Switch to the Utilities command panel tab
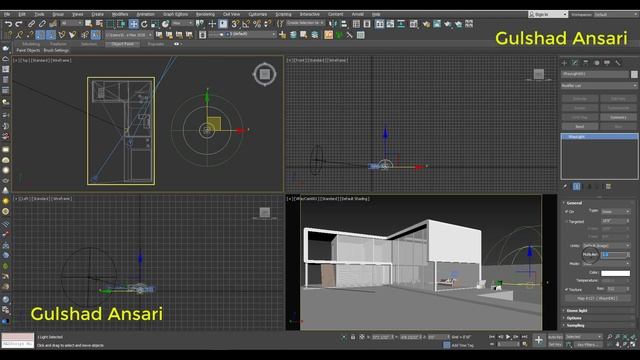640x360 pixels. (x=618, y=63)
